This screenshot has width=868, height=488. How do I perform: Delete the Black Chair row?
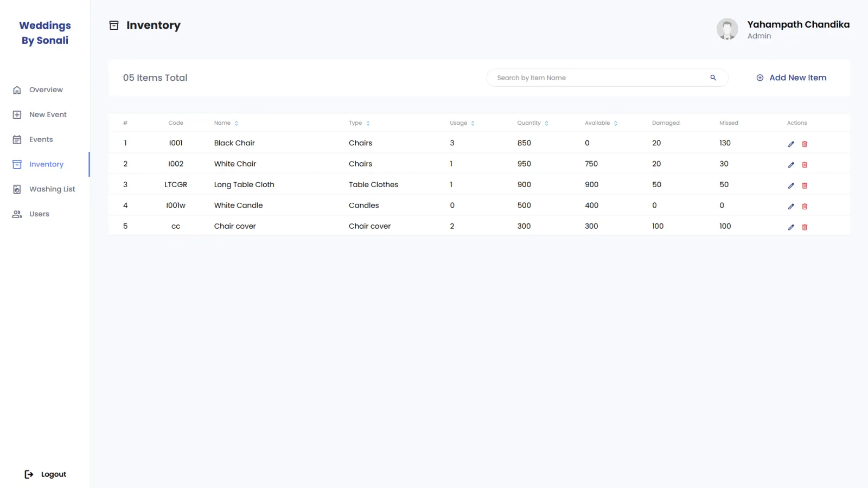coord(805,144)
